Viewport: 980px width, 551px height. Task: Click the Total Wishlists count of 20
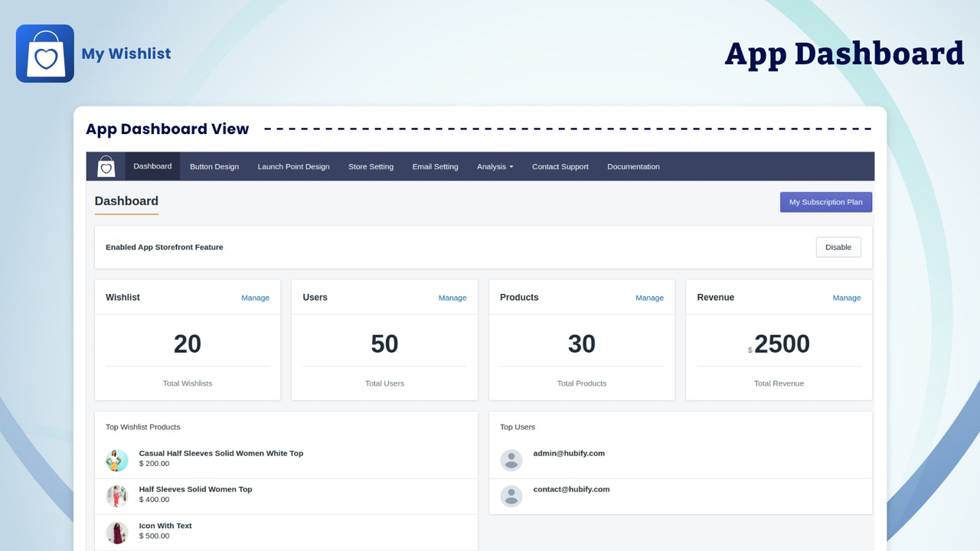click(187, 344)
